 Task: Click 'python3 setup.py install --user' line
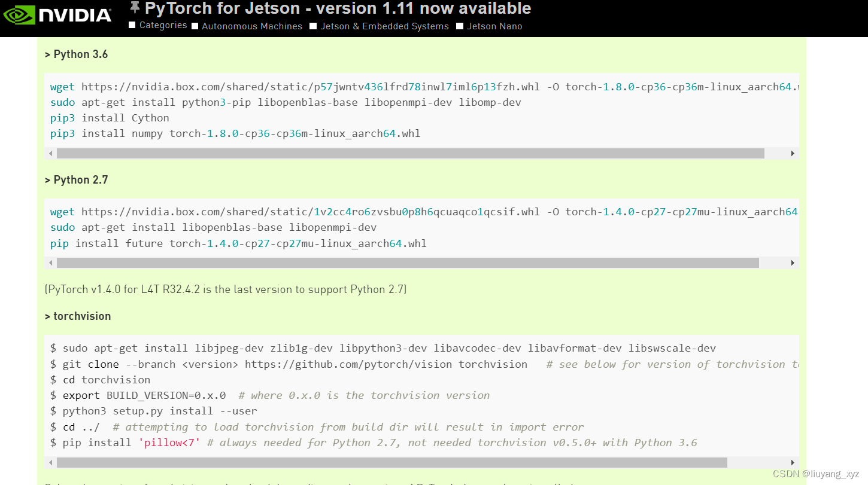tap(154, 411)
